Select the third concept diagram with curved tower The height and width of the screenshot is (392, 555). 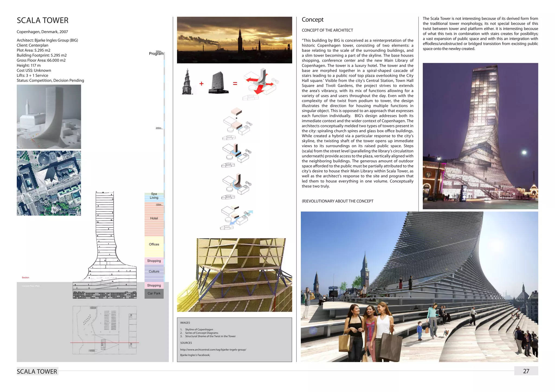pos(236,186)
